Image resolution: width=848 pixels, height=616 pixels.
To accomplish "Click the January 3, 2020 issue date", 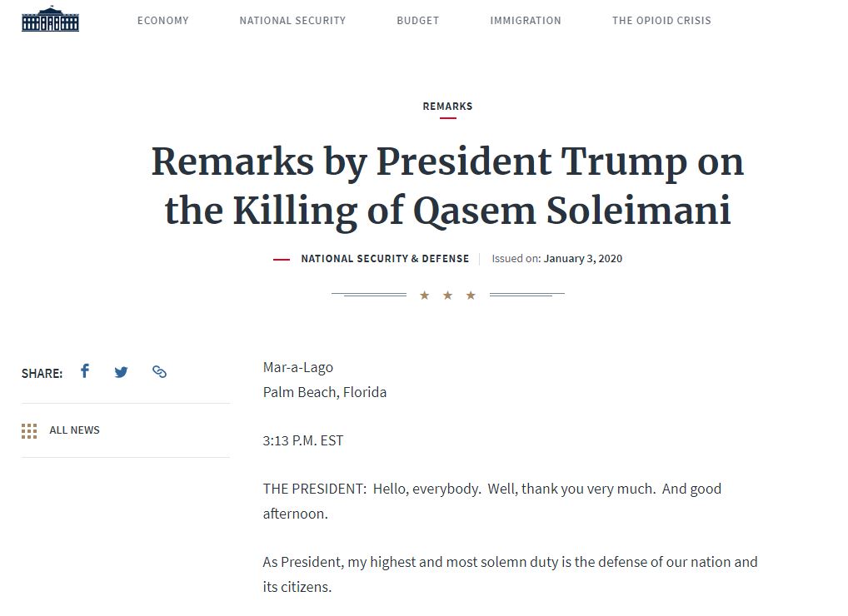I will point(583,259).
